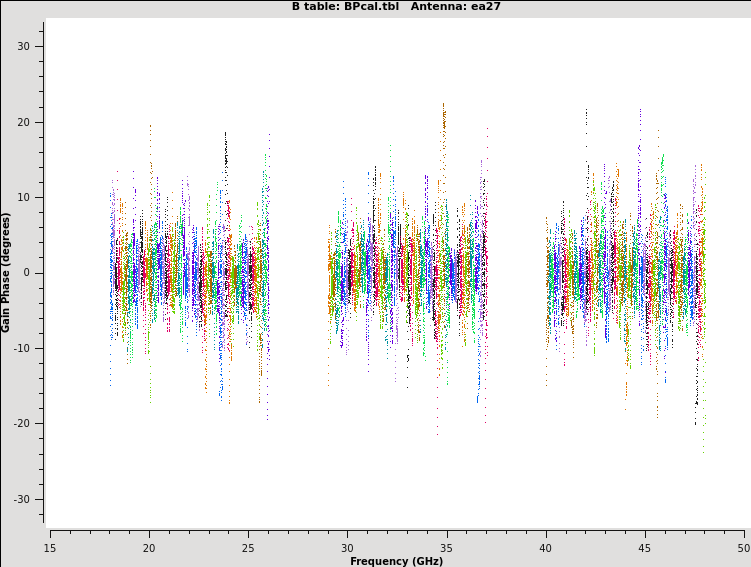The width and height of the screenshot is (751, 567).
Task: Click the 'Gain Phase (degrees)' y-axis label
Action: click(6, 272)
